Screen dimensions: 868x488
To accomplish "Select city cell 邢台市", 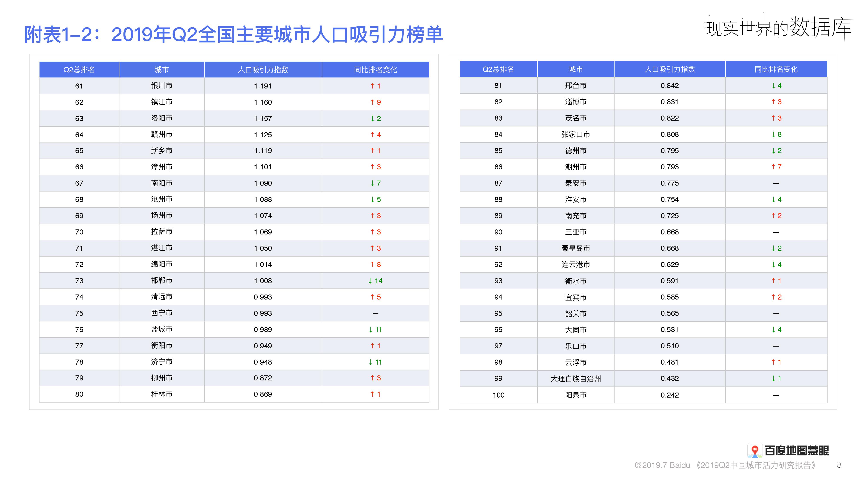I will point(575,85).
